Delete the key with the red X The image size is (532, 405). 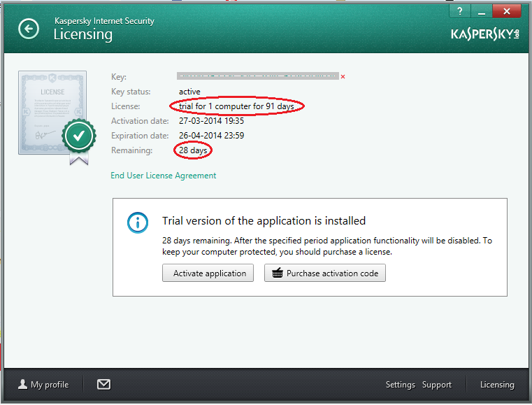pos(343,77)
